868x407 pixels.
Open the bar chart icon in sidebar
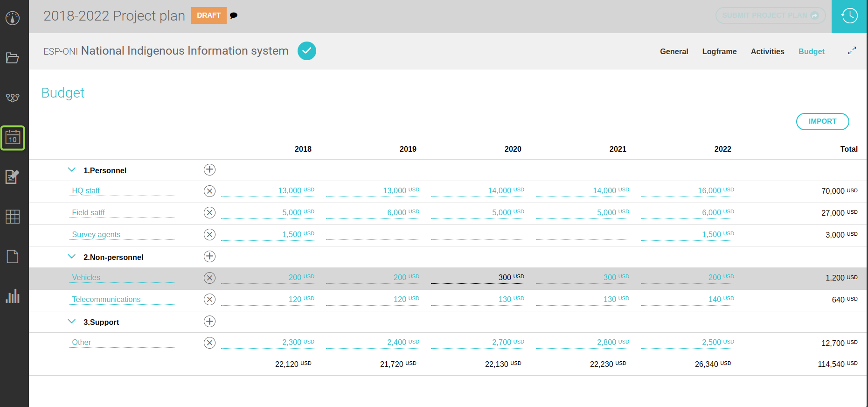(x=13, y=296)
